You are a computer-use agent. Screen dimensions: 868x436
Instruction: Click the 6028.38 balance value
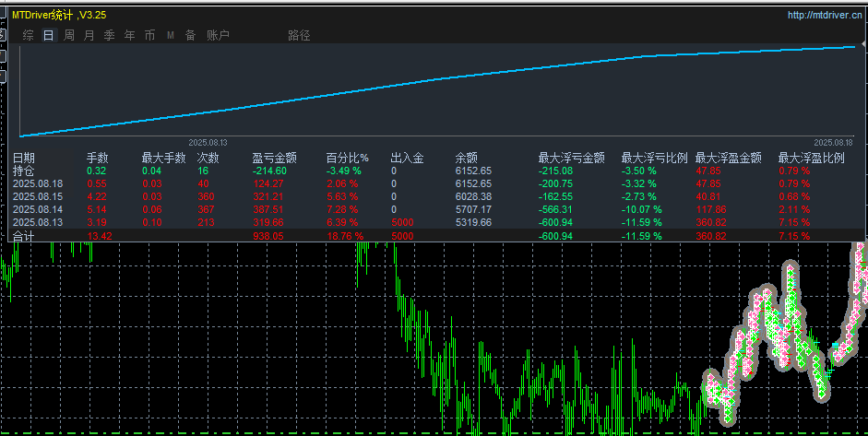click(473, 197)
